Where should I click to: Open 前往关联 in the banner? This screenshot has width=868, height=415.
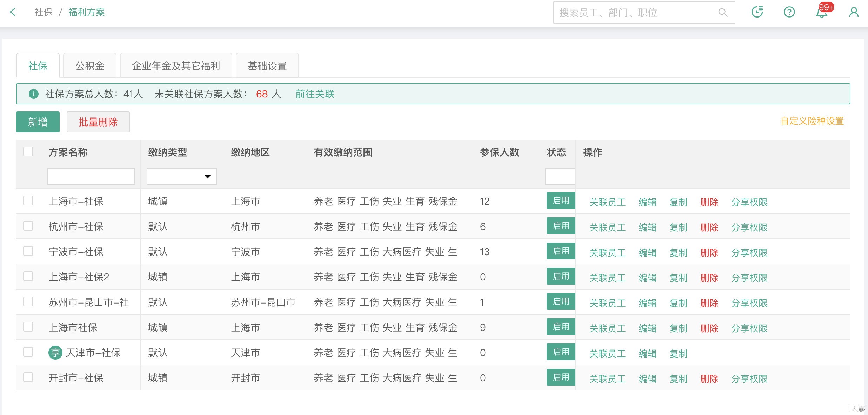click(x=314, y=94)
